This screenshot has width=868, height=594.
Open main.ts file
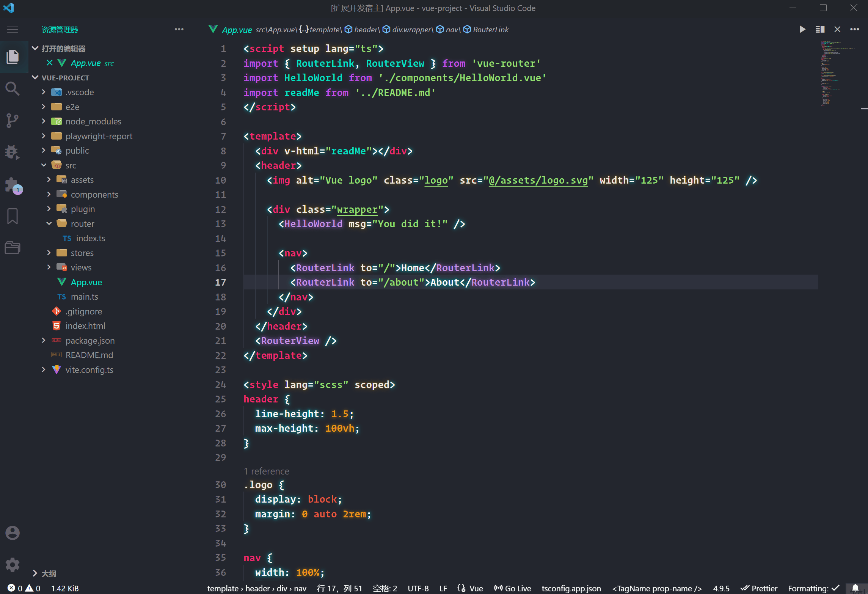pos(84,297)
